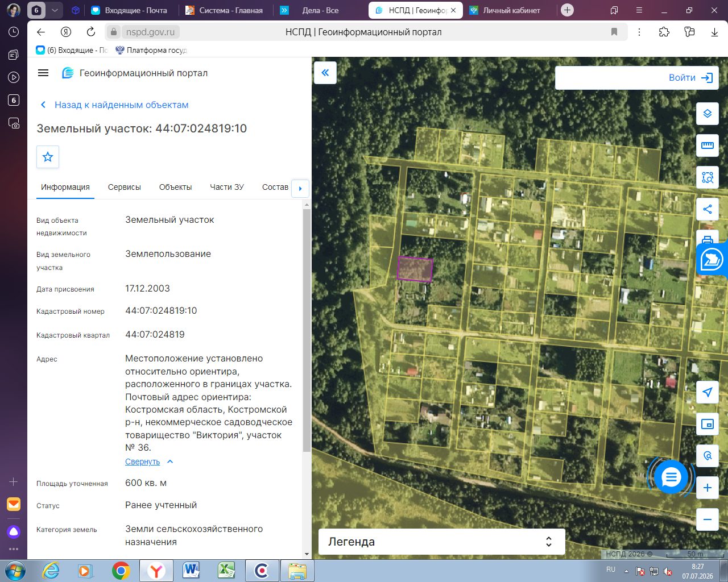This screenshot has width=728, height=582.
Task: Click the Геоинформационный портал logo
Action: point(135,73)
